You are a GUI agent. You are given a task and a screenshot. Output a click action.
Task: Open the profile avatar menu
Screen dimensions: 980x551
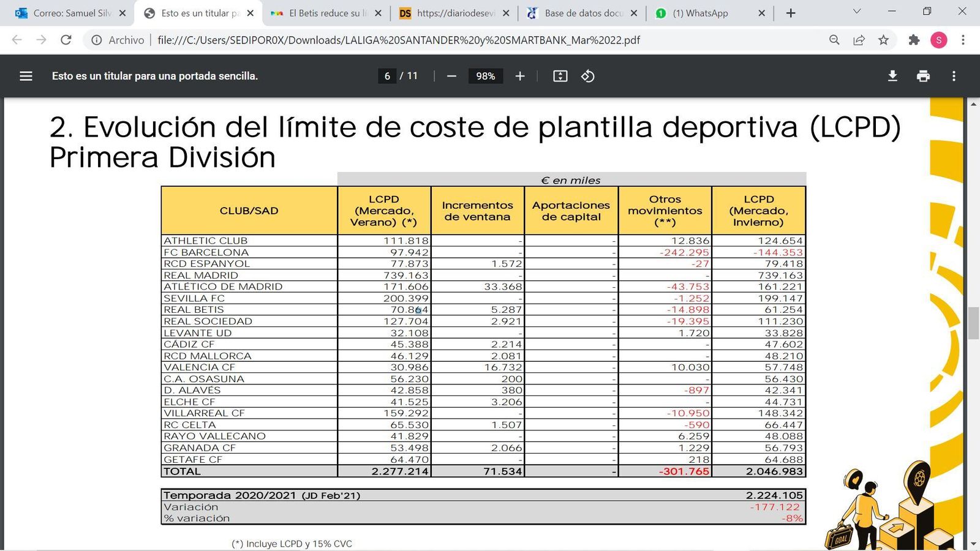939,40
